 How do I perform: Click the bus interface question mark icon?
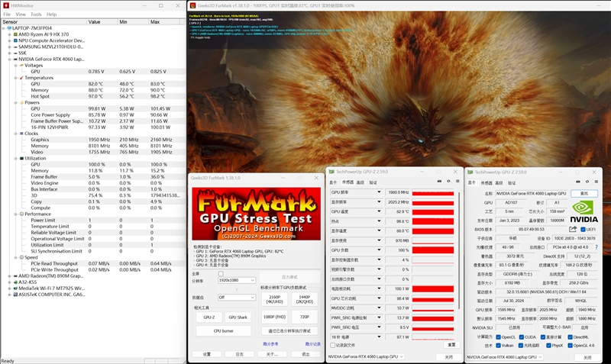596,247
